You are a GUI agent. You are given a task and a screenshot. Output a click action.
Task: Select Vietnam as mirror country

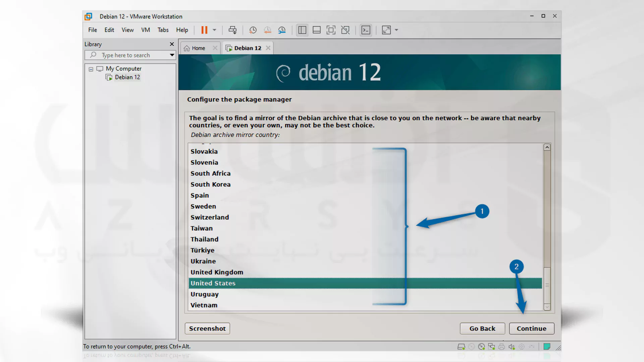(365, 305)
